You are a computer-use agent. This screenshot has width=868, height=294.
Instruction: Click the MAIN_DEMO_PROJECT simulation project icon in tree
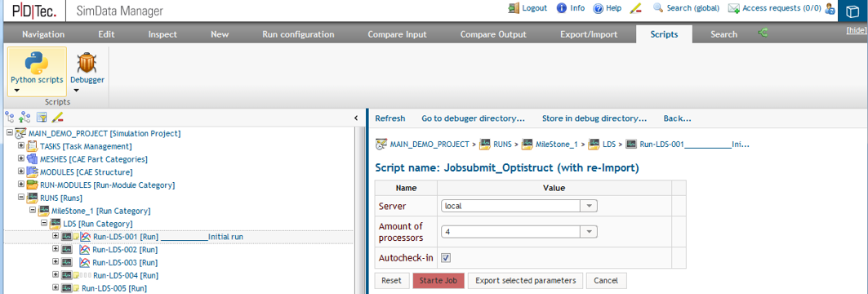click(x=21, y=133)
